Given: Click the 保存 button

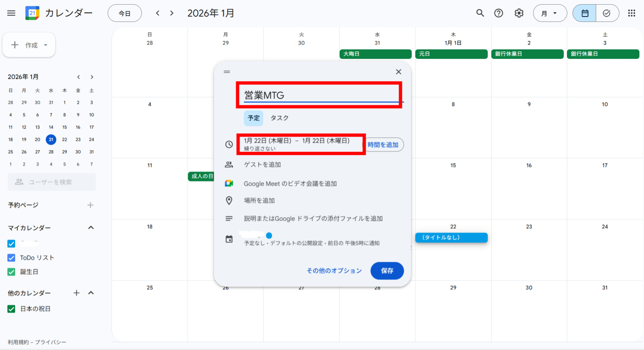Looking at the screenshot, I should (x=387, y=271).
